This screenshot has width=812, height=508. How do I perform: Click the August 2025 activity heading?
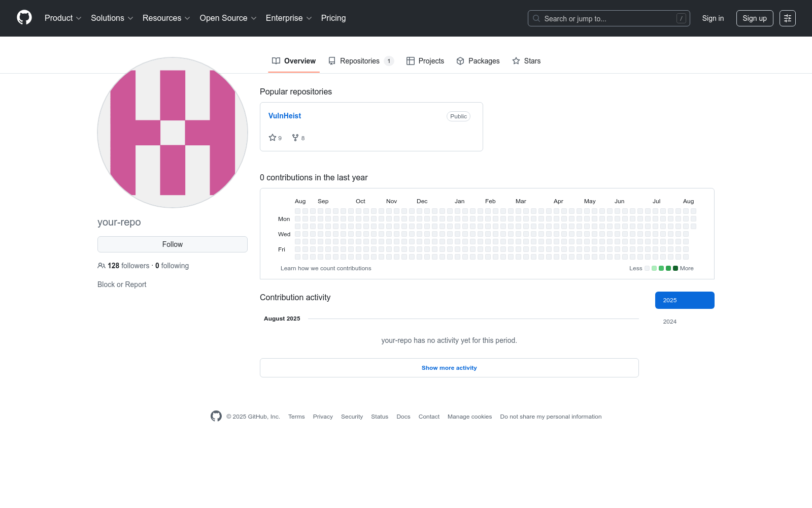(x=282, y=319)
